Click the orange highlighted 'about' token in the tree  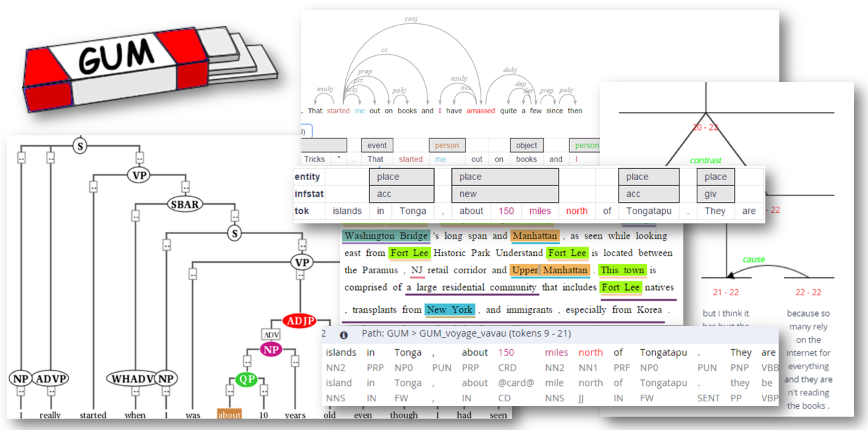[x=229, y=415]
